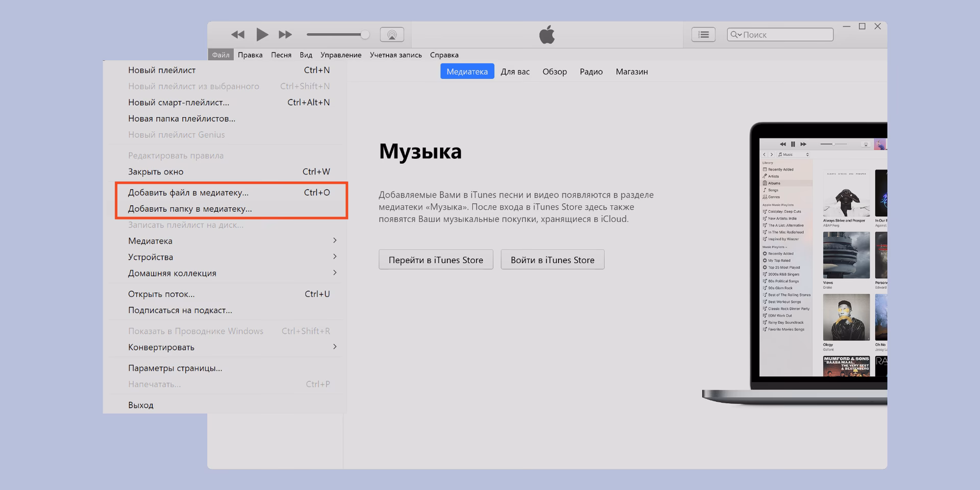
Task: Click the Войти в iTunes Store button
Action: coord(552,259)
